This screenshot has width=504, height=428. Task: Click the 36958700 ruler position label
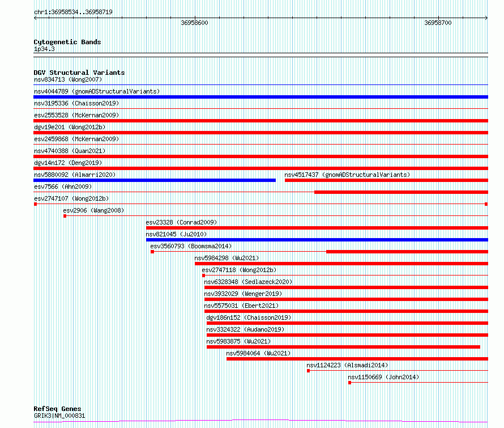tap(438, 23)
